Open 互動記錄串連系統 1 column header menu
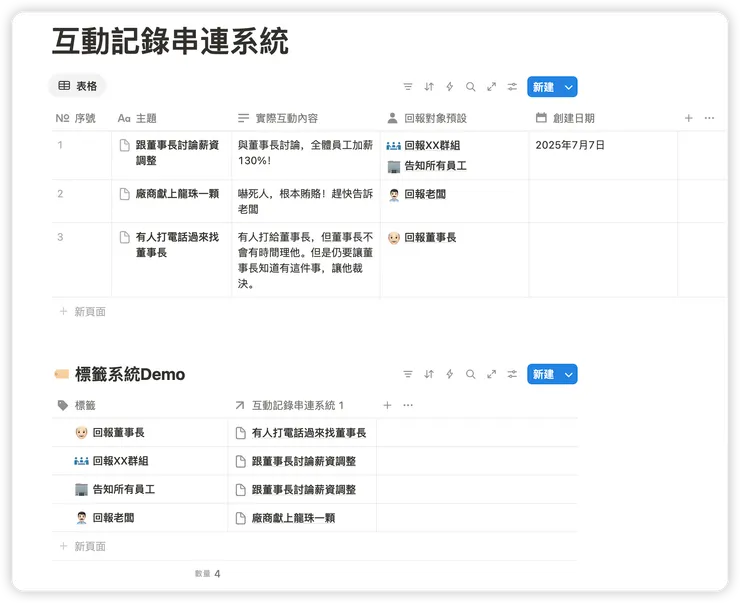Screen dimensions: 740x603 pyautogui.click(x=289, y=405)
